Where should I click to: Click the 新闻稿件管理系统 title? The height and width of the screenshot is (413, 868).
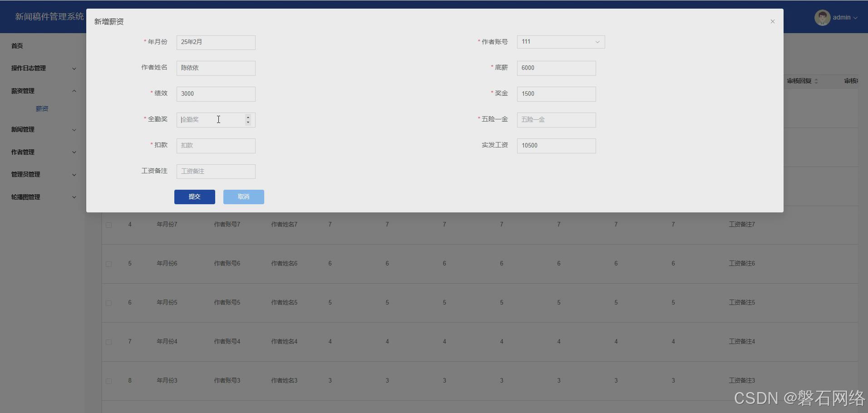(49, 17)
